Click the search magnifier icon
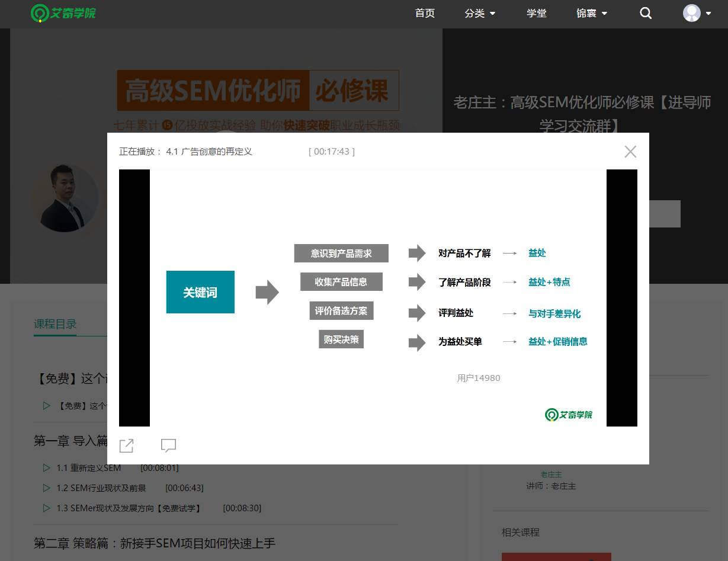This screenshot has height=561, width=728. tap(646, 13)
